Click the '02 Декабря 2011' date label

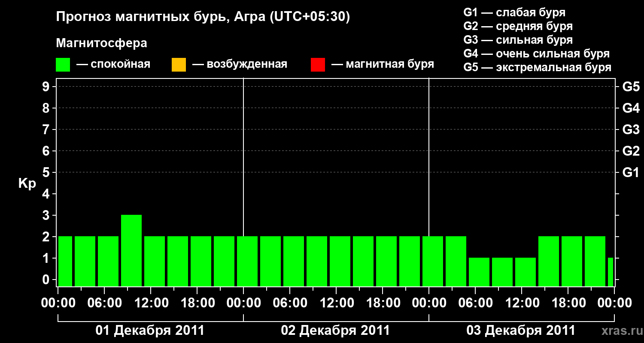tap(335, 331)
